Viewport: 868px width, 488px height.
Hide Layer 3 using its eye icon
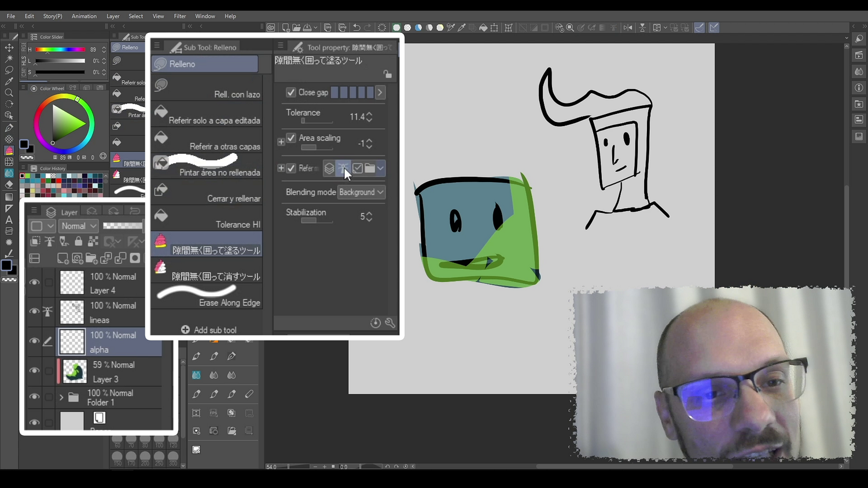coord(35,371)
